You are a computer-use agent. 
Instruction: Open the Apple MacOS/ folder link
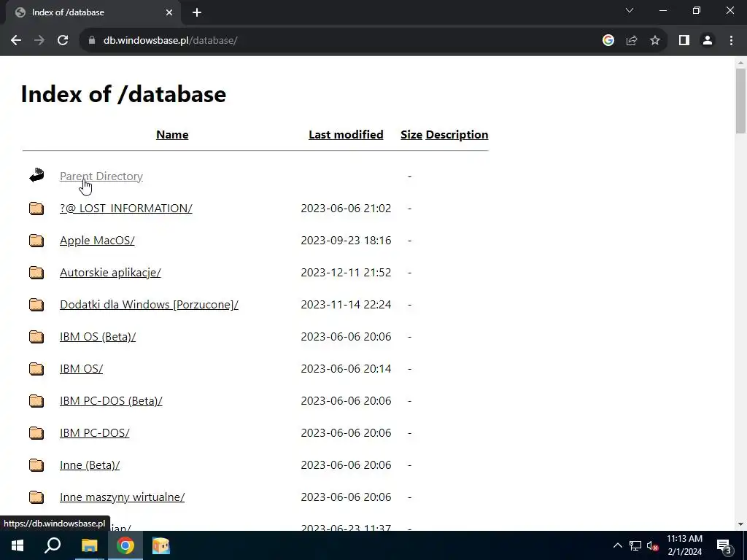pyautogui.click(x=97, y=241)
